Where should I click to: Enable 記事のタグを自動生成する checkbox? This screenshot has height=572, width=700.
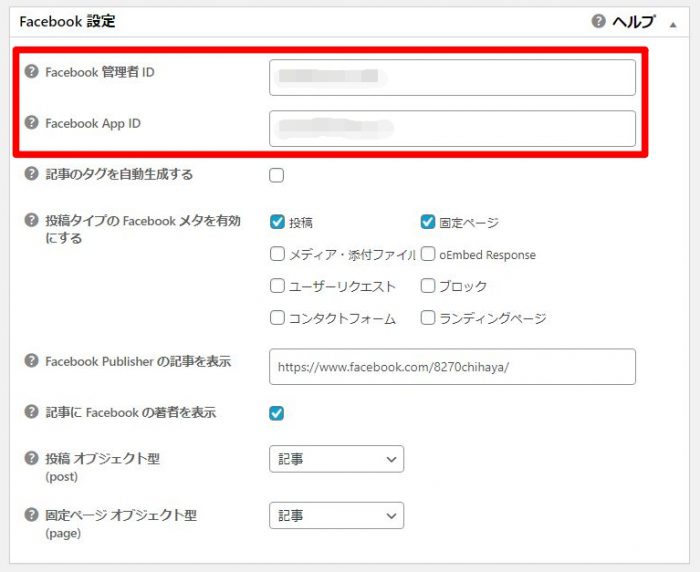click(x=276, y=175)
